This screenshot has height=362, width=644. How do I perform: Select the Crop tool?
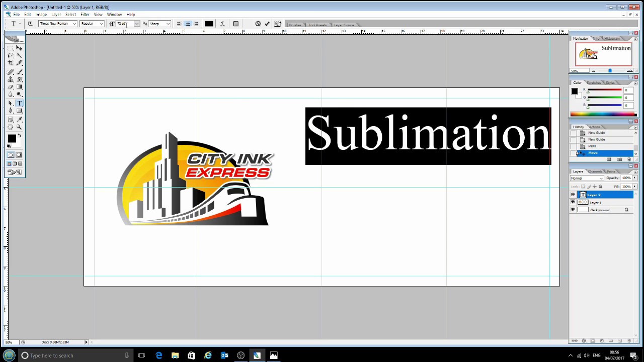[x=10, y=62]
